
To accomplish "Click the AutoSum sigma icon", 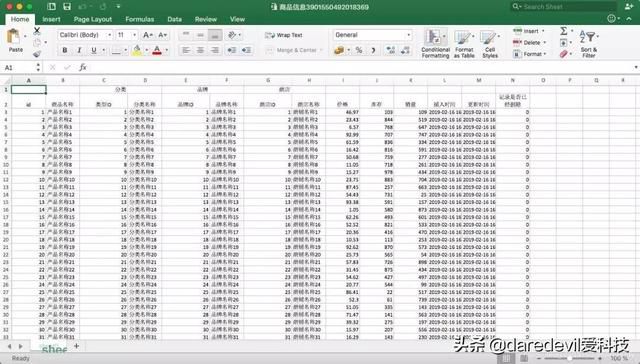I will [564, 31].
